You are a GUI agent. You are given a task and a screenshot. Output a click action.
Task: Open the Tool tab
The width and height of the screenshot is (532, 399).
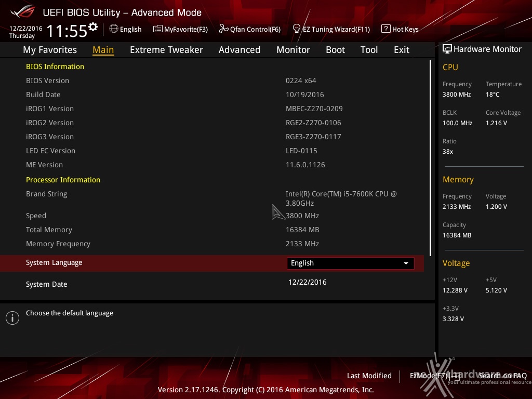point(369,50)
